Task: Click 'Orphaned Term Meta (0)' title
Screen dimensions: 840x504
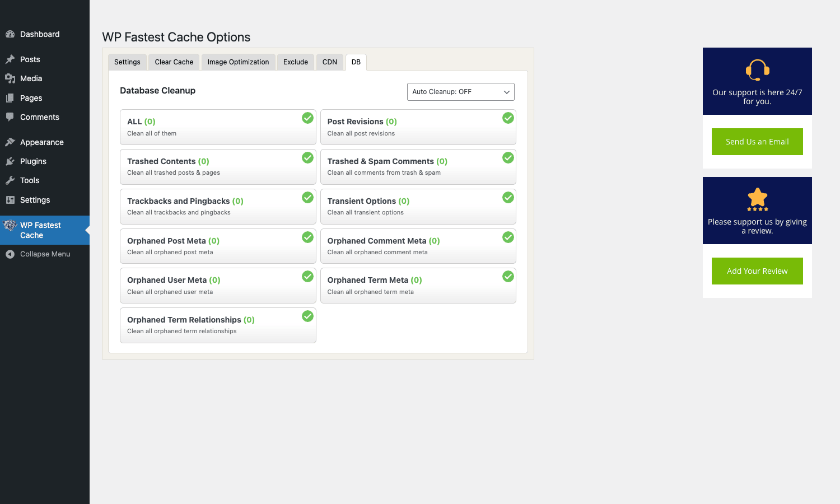Action: pos(375,280)
